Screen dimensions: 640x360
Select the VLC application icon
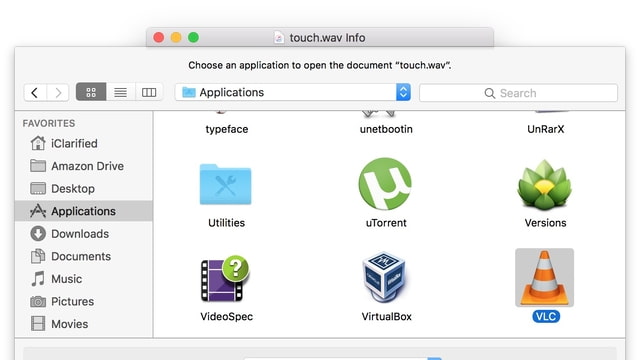544,278
